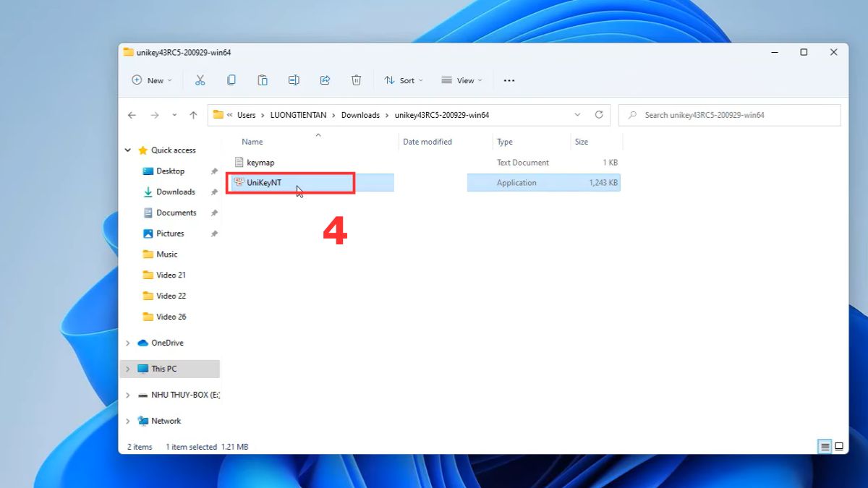Viewport: 868px width, 488px height.
Task: Open Video 26 folder in sidebar
Action: pyautogui.click(x=171, y=317)
